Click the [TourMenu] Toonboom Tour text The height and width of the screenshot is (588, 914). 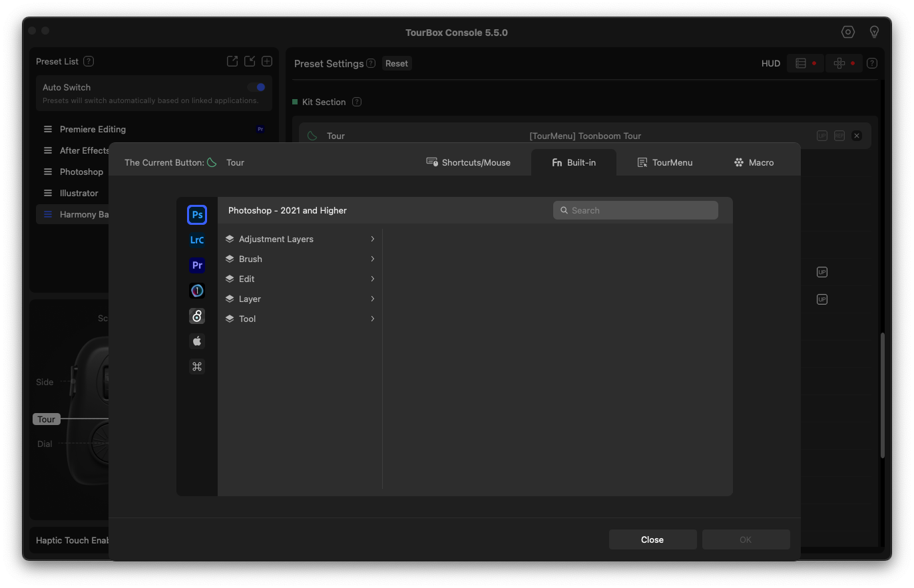point(585,136)
